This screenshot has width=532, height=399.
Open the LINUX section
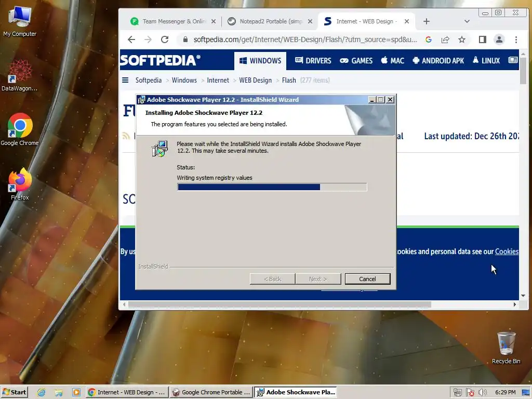tap(486, 61)
